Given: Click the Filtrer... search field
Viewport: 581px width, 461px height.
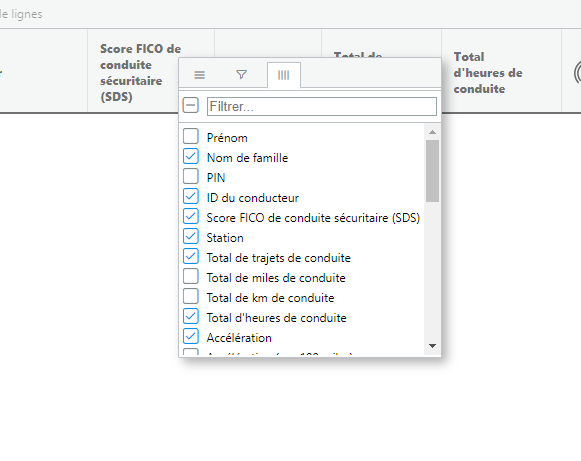Looking at the screenshot, I should pos(322,106).
